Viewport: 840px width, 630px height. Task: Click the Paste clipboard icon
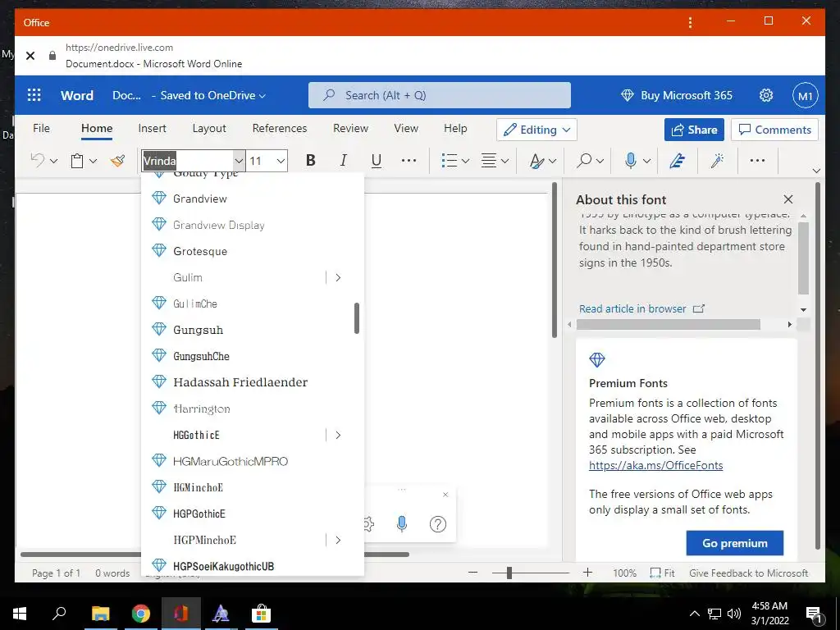click(x=77, y=161)
